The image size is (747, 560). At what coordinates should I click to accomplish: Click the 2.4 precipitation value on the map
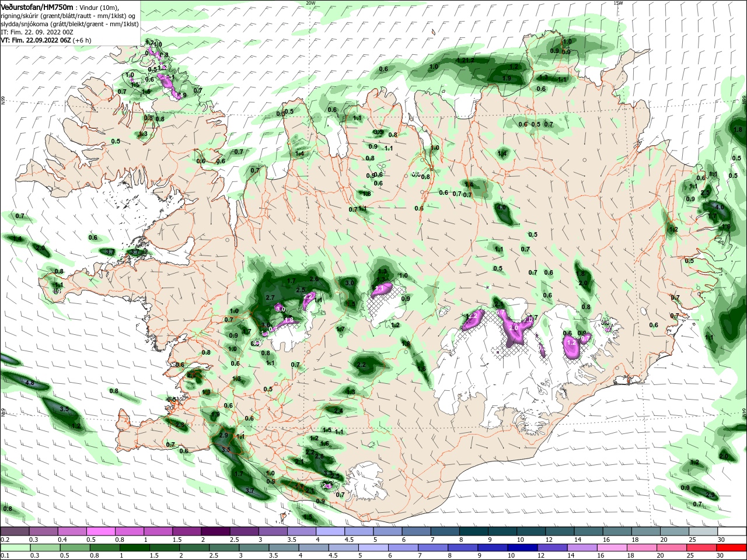tap(338, 411)
